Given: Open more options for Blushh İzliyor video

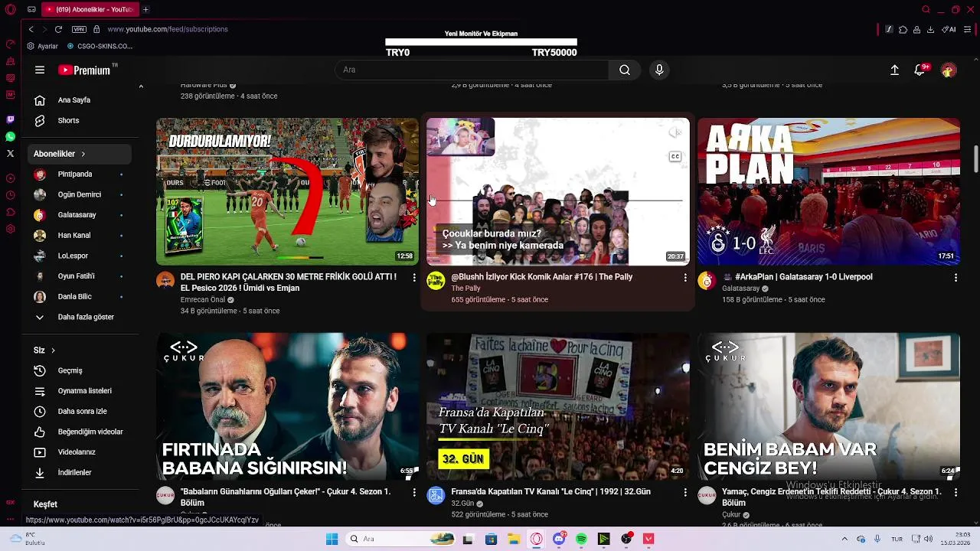Looking at the screenshot, I should click(685, 277).
